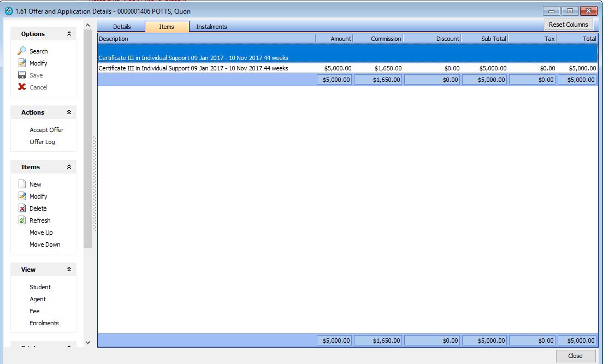Collapse the Options panel
The width and height of the screenshot is (603, 364).
click(69, 34)
